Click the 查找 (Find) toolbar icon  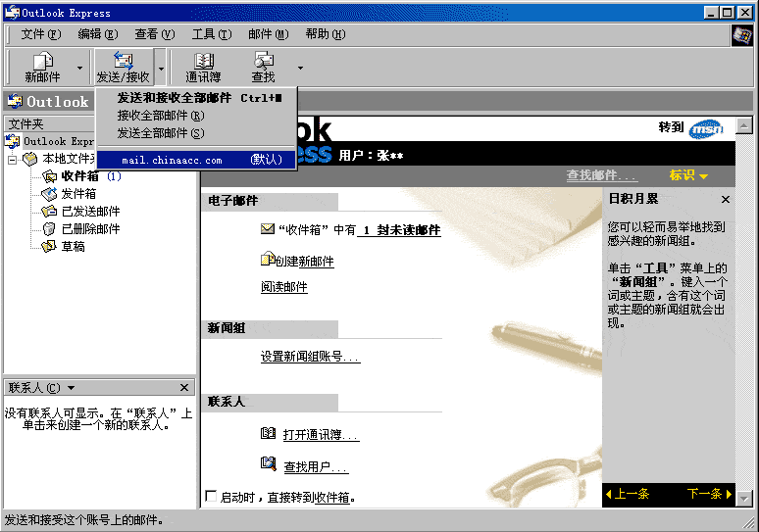264,61
